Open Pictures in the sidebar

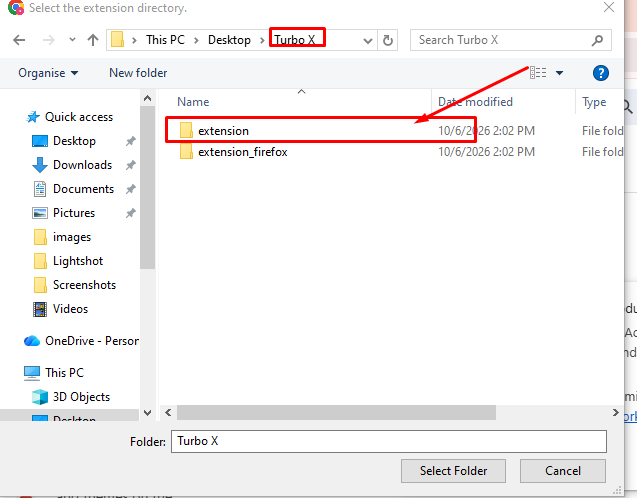coord(74,213)
